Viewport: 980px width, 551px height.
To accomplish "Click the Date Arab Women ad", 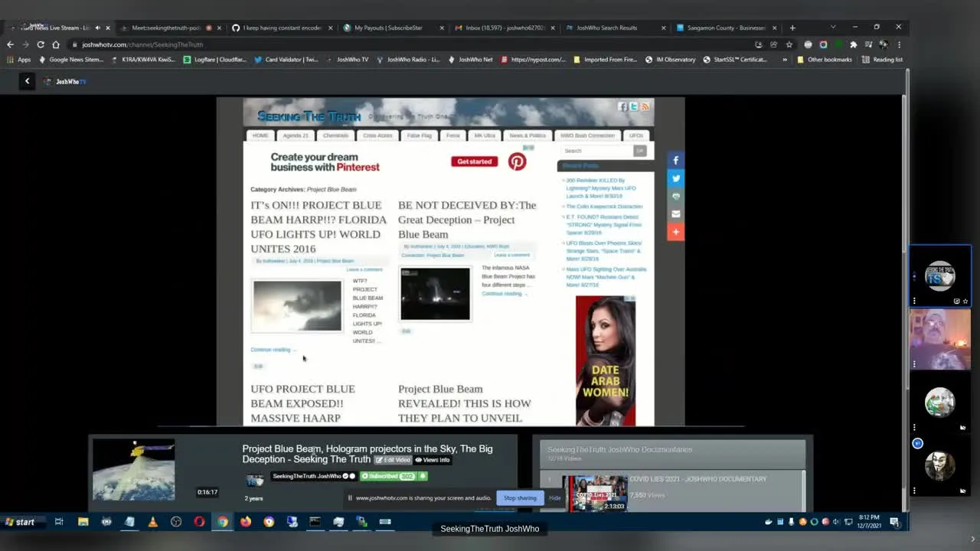I will (606, 360).
